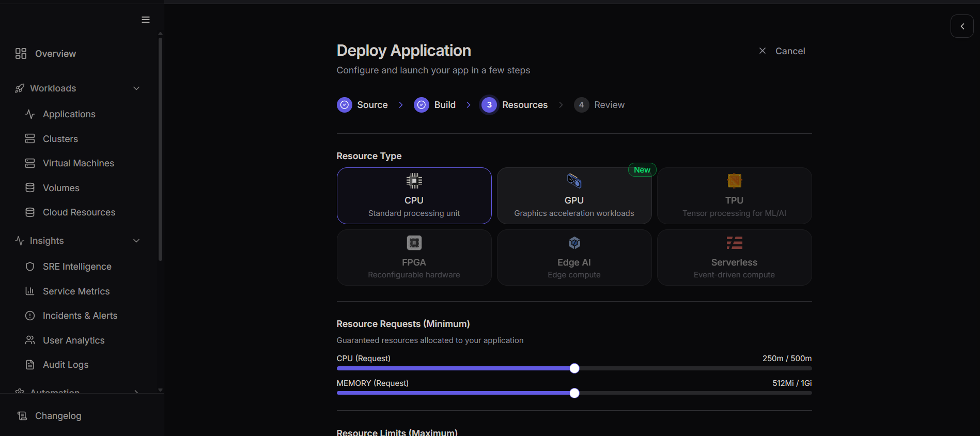Click the Volumes database icon
The height and width of the screenshot is (436, 980).
tap(30, 188)
